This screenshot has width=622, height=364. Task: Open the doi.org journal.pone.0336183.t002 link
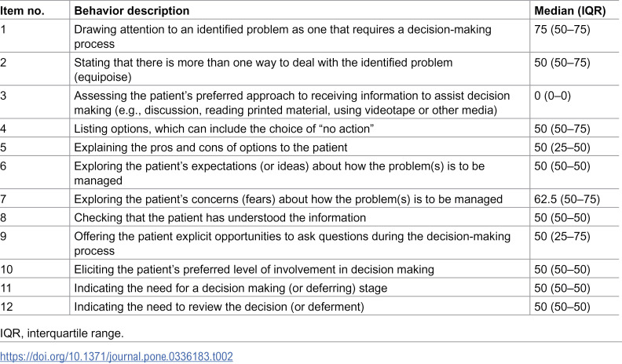click(116, 356)
